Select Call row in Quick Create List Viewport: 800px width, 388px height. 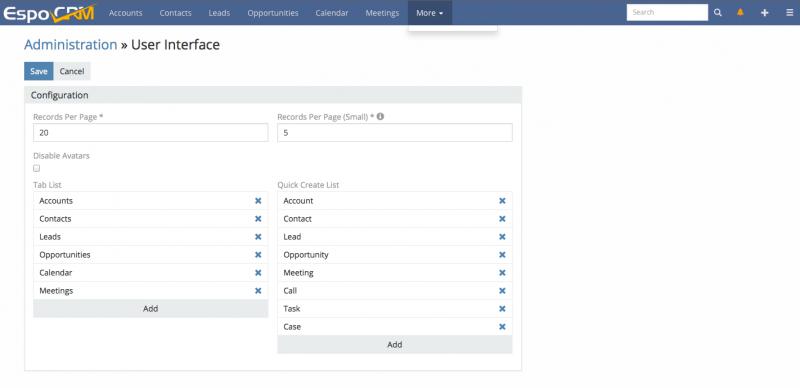pos(394,290)
